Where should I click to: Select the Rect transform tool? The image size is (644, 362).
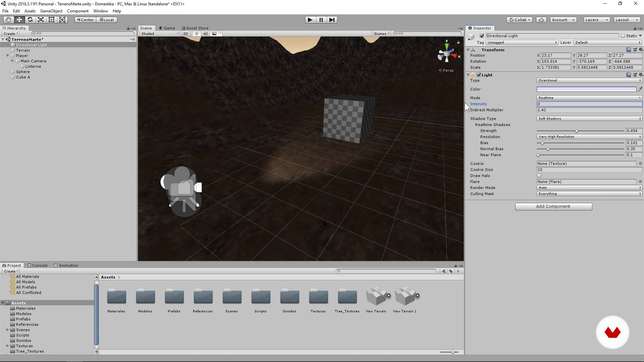tap(51, 20)
